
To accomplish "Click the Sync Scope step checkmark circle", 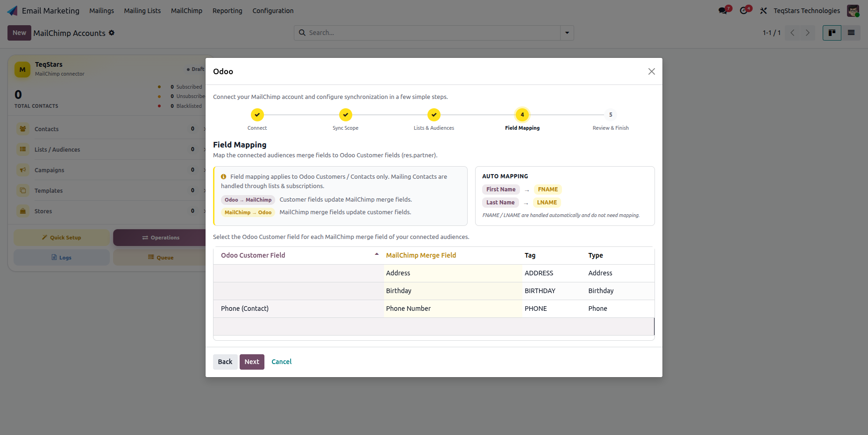I will click(x=346, y=115).
